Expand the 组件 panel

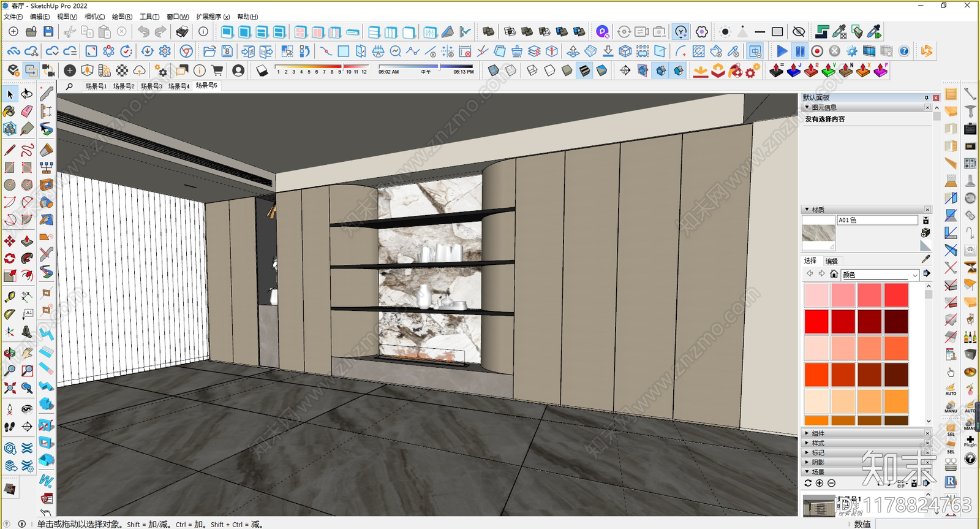[807, 433]
